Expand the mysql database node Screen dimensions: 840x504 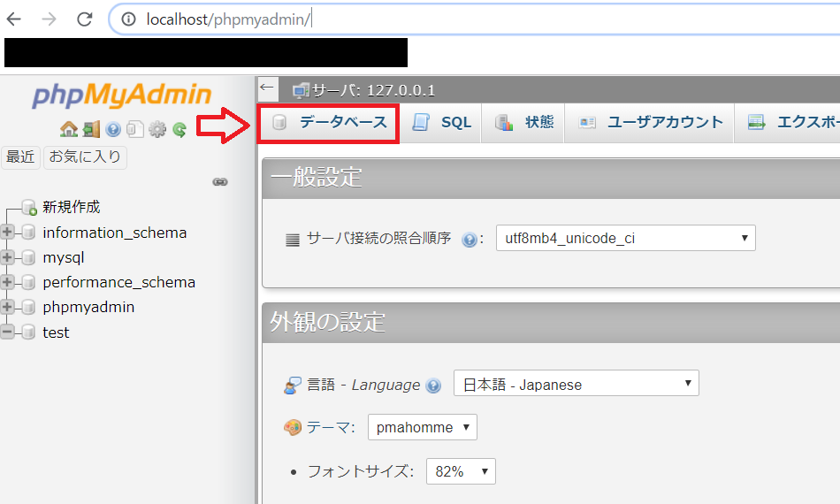pyautogui.click(x=7, y=257)
